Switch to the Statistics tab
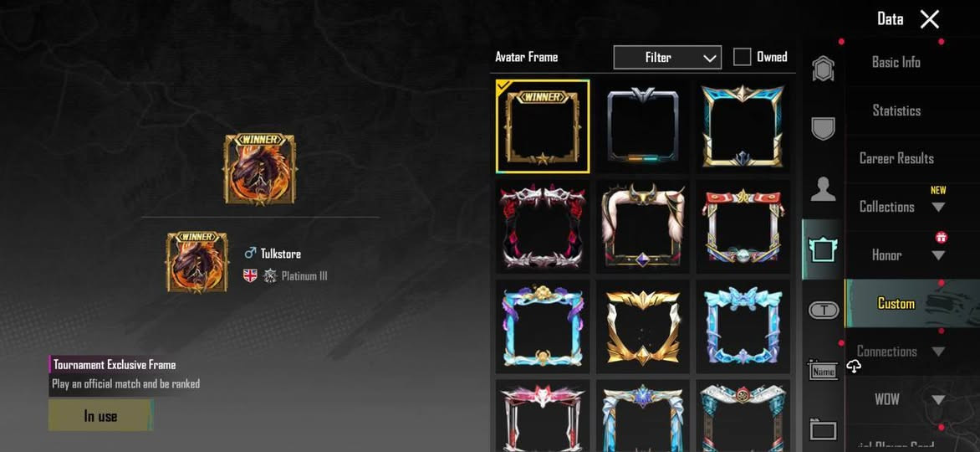 [896, 110]
